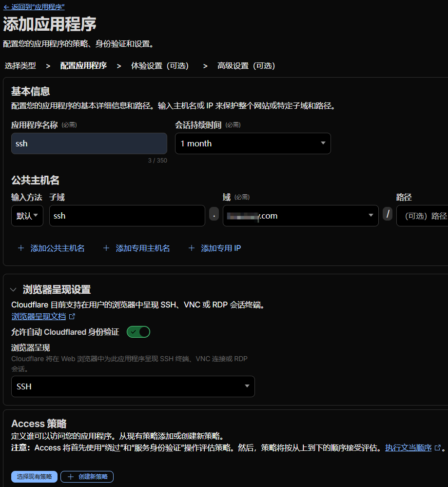Screen dimensions: 448x487
Task: Click the 选择现有策略 button
Action: pos(34,477)
